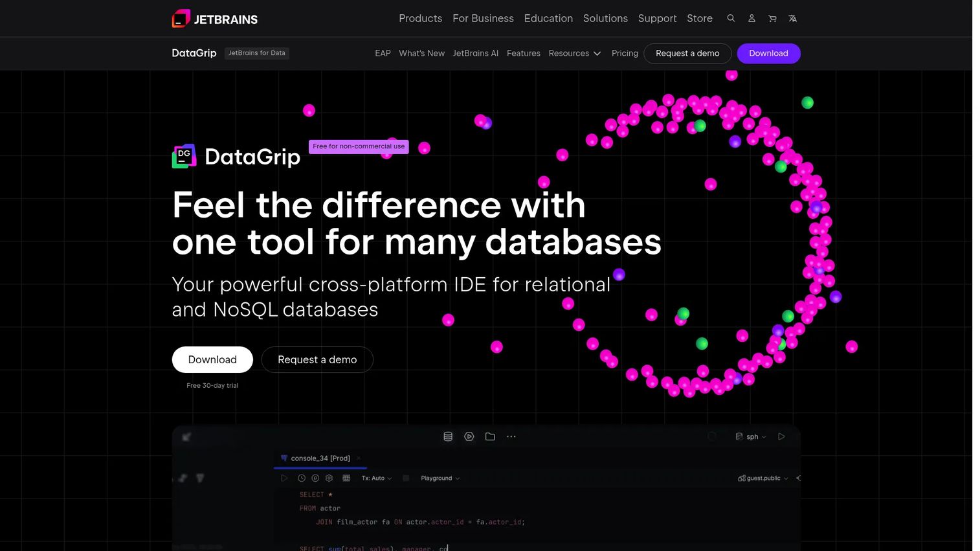This screenshot has width=980, height=551.
Task: Click the run icon beside sph
Action: (781, 436)
